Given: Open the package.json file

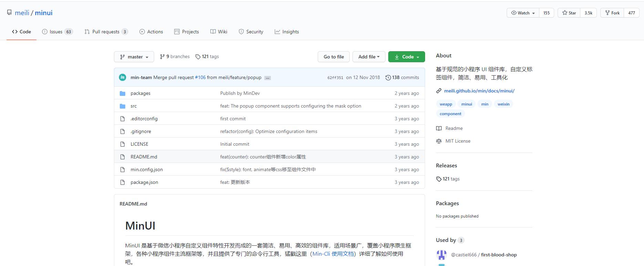Looking at the screenshot, I should (144, 182).
